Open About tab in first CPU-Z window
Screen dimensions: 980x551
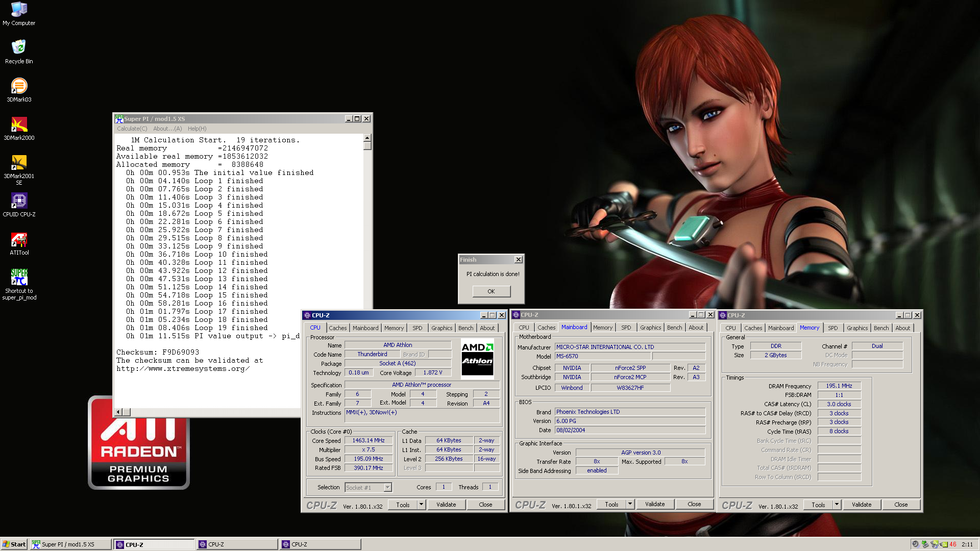click(487, 328)
